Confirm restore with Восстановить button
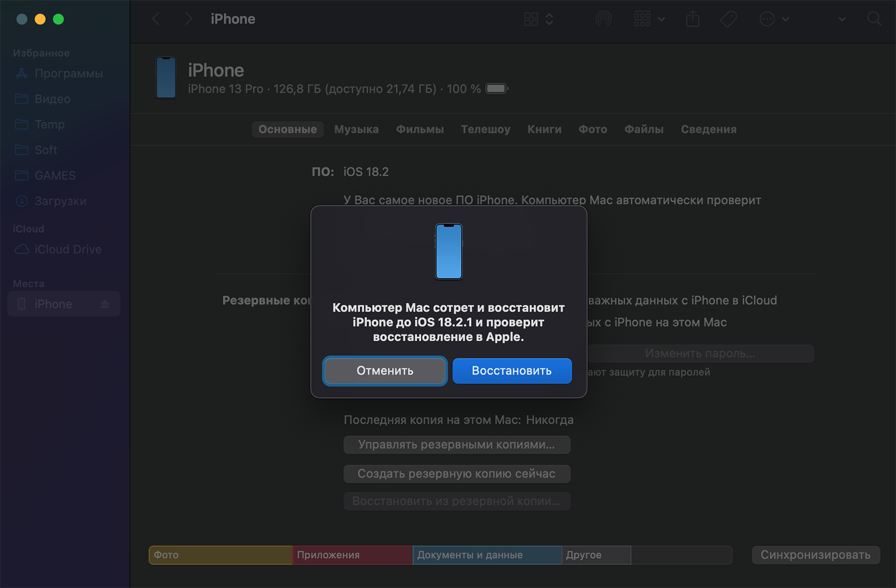The height and width of the screenshot is (588, 896). pyautogui.click(x=512, y=371)
